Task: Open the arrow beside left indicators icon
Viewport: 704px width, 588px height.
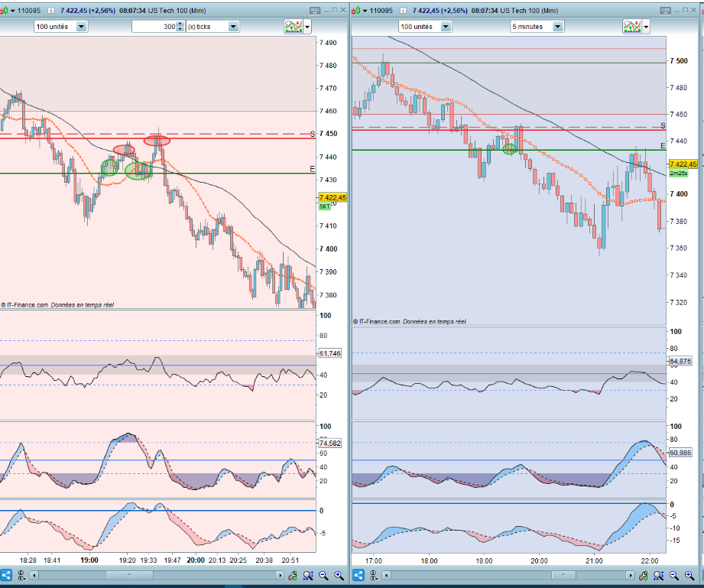Action: 307,27
